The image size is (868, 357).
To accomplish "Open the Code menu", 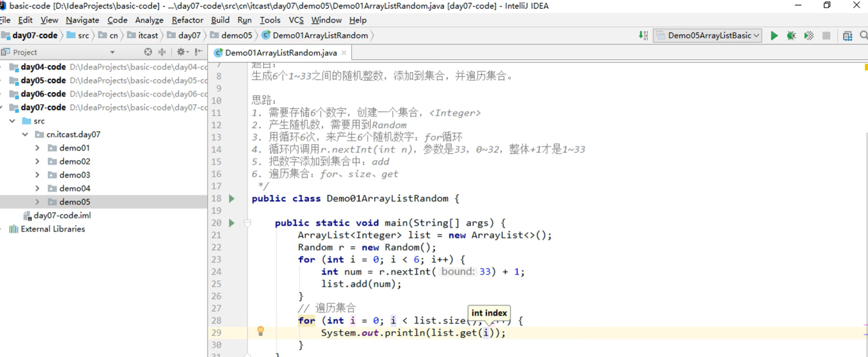I will point(117,20).
